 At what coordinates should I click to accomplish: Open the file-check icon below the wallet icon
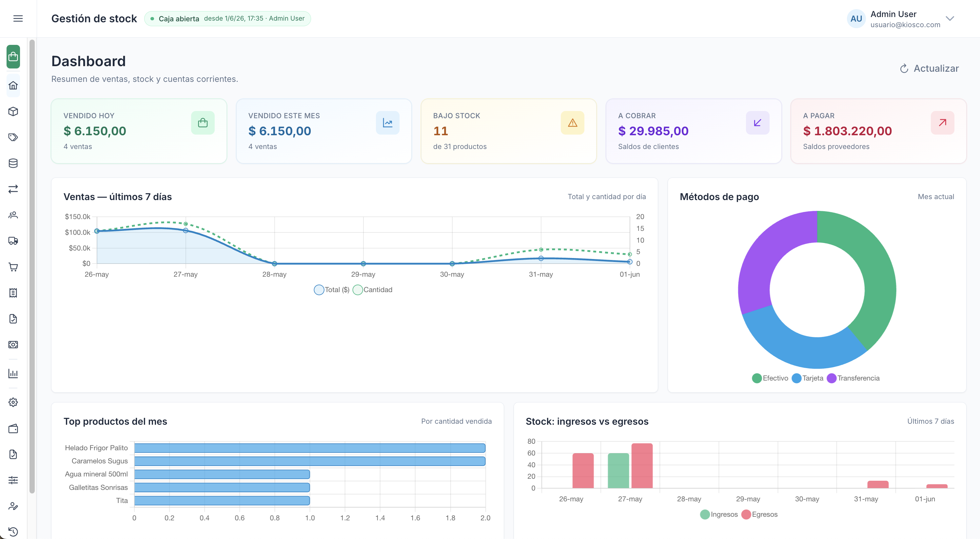point(13,454)
